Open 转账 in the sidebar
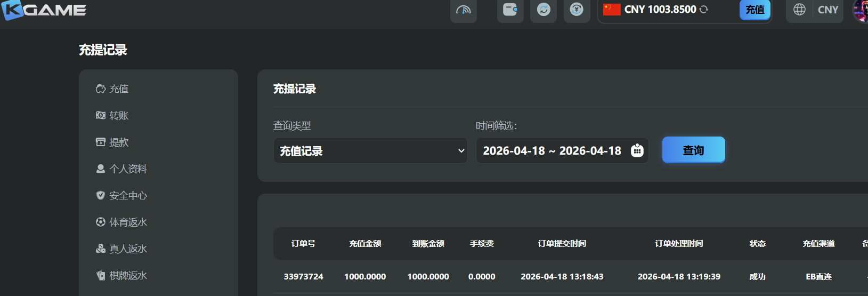 [119, 116]
